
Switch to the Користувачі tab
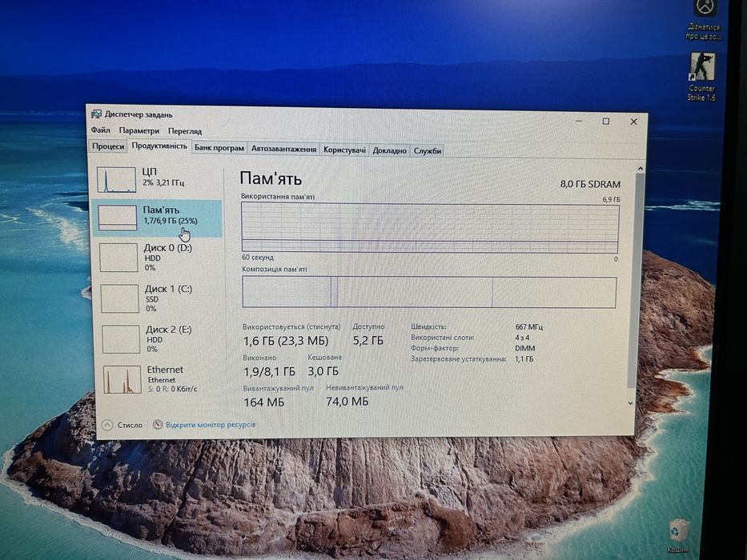coord(344,150)
